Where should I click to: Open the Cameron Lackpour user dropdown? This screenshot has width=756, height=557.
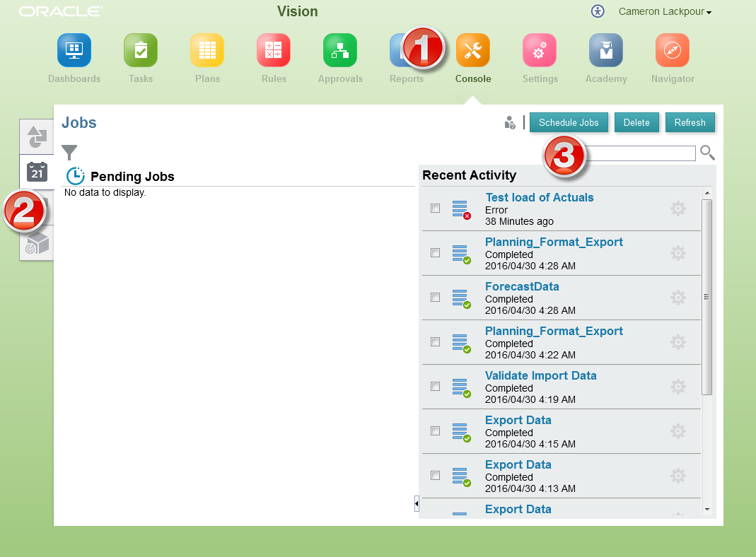665,11
